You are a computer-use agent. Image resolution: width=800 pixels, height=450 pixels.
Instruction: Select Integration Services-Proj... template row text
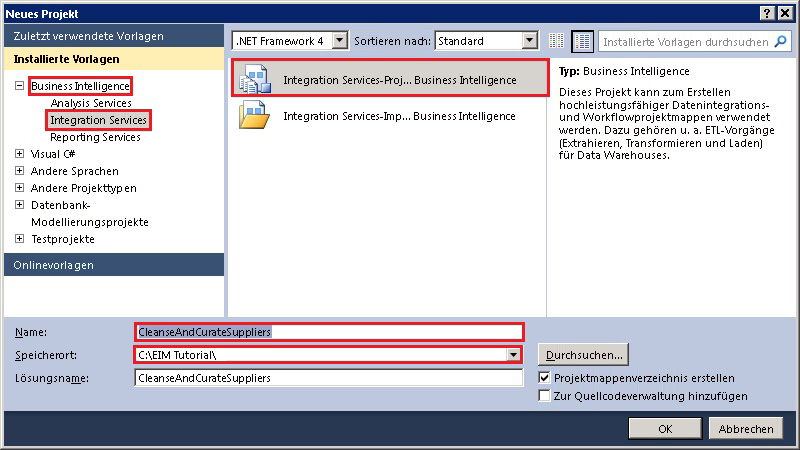coord(400,80)
